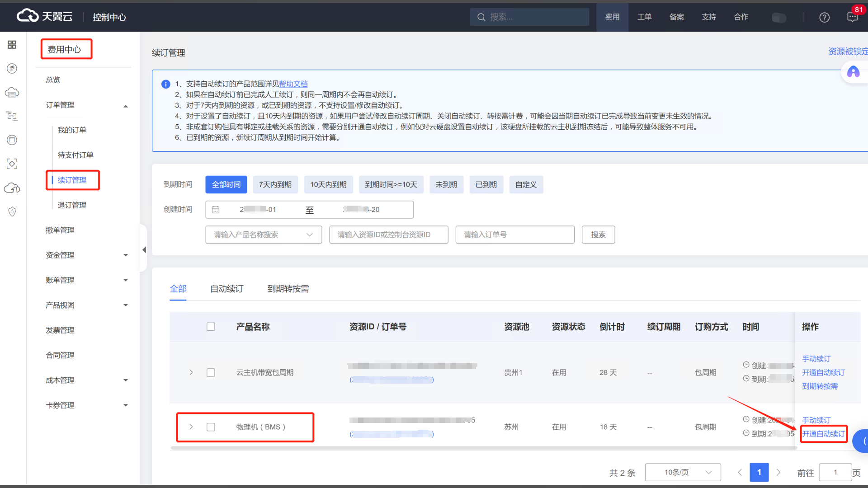The height and width of the screenshot is (488, 868).
Task: Filter by 7天内到期
Action: pos(275,185)
